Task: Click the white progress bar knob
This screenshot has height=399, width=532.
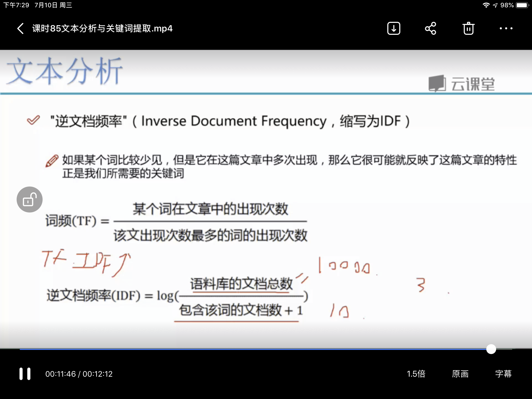Action: [491, 349]
